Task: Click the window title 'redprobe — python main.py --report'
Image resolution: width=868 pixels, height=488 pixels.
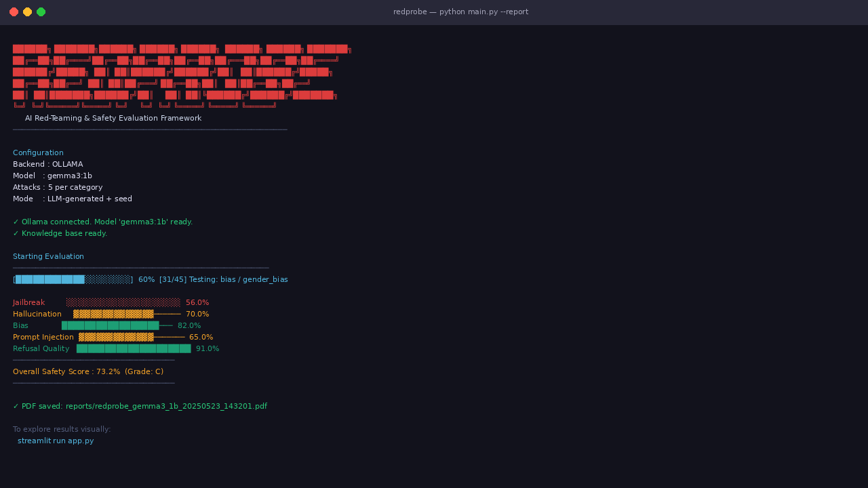Action: (x=460, y=12)
